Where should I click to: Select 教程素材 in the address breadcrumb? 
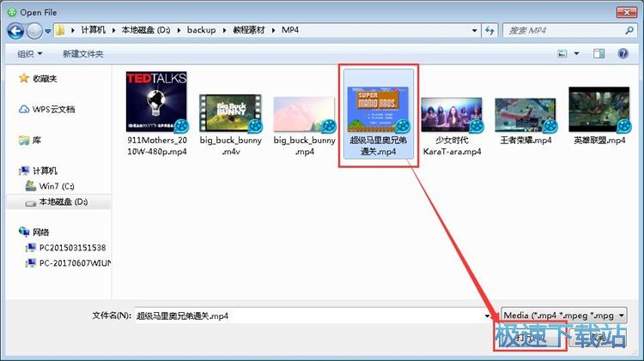point(249,30)
